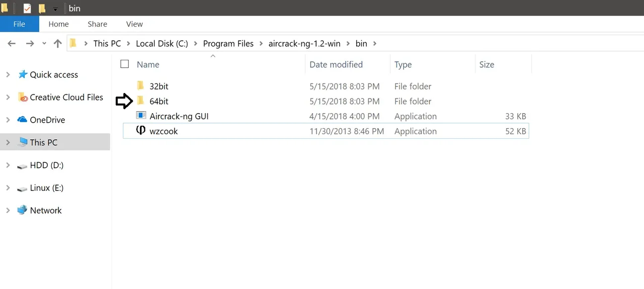Expand the chevron after Program Files breadcrumb
Image resolution: width=644 pixels, height=289 pixels.
(261, 44)
